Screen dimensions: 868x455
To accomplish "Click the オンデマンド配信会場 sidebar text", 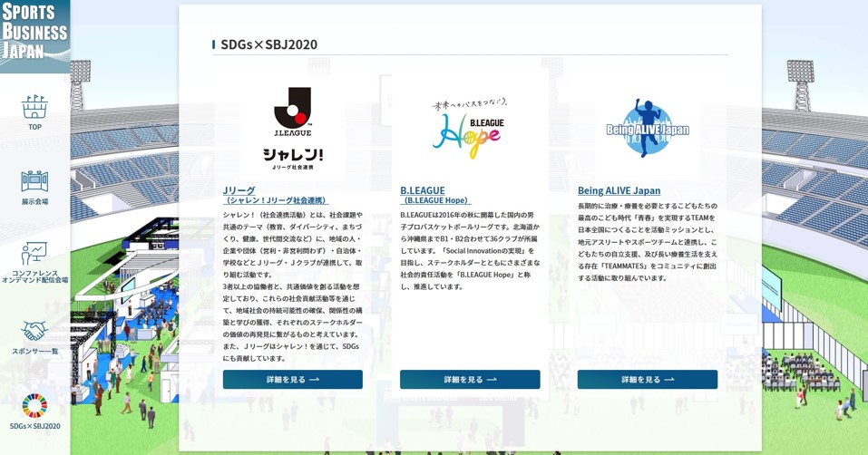I will pyautogui.click(x=34, y=280).
